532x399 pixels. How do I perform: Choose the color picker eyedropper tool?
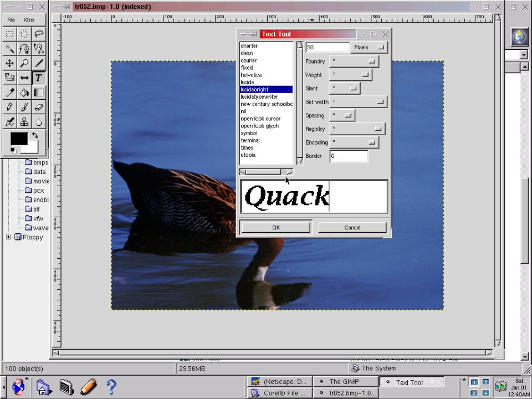click(10, 92)
